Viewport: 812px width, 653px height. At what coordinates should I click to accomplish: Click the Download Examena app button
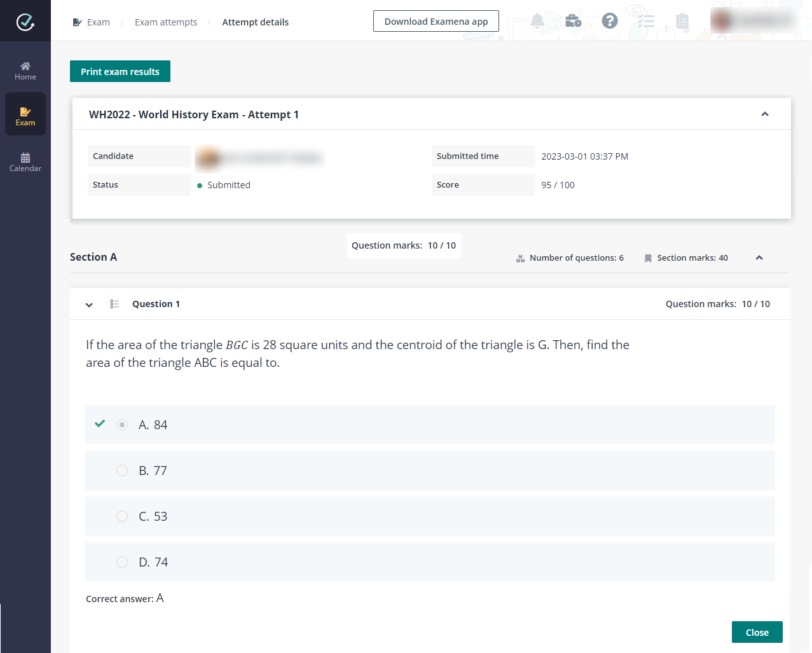[x=436, y=22]
